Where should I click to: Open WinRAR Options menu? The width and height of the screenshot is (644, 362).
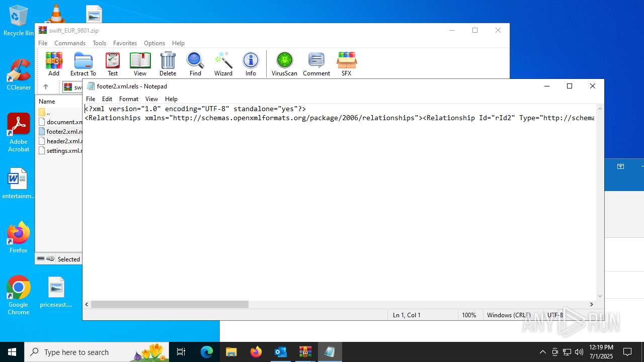tap(154, 43)
